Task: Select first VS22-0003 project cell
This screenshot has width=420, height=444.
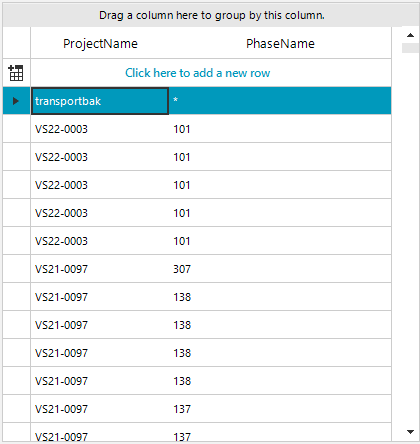Action: pos(100,129)
